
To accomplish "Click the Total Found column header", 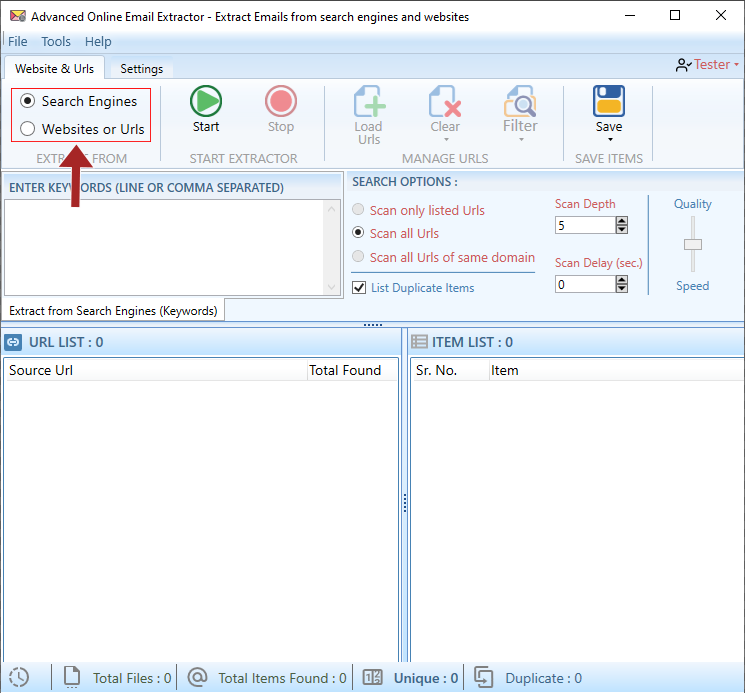I will pyautogui.click(x=352, y=370).
